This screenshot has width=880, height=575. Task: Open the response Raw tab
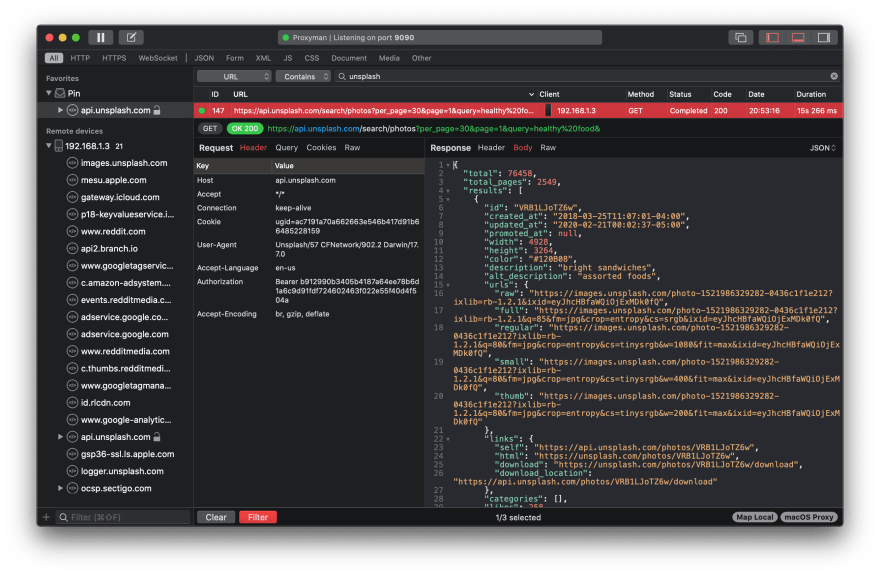click(x=548, y=148)
